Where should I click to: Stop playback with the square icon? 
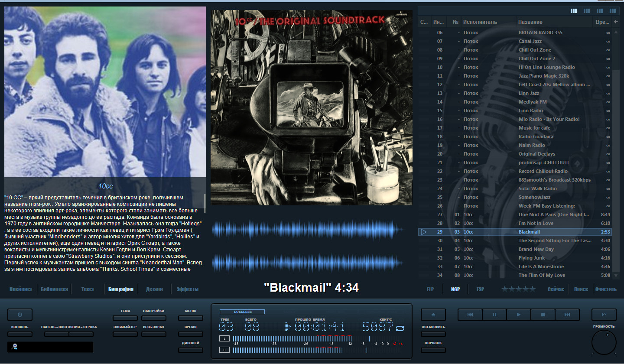[x=543, y=315]
